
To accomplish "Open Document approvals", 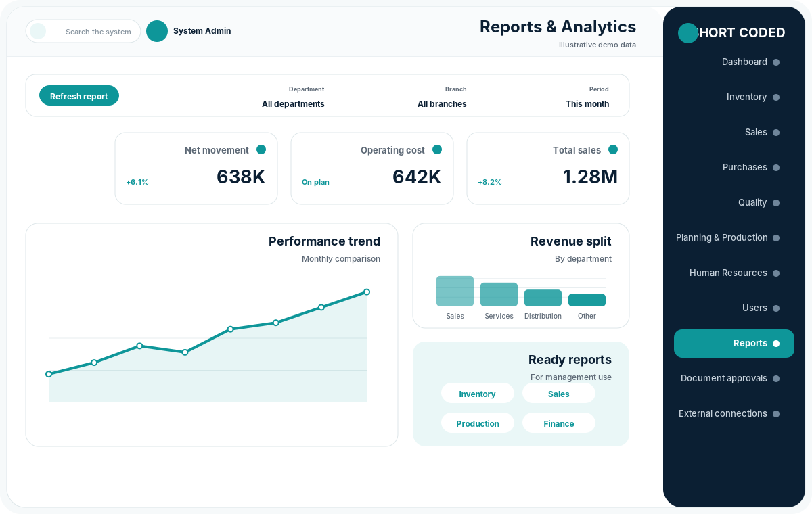I will (734, 378).
